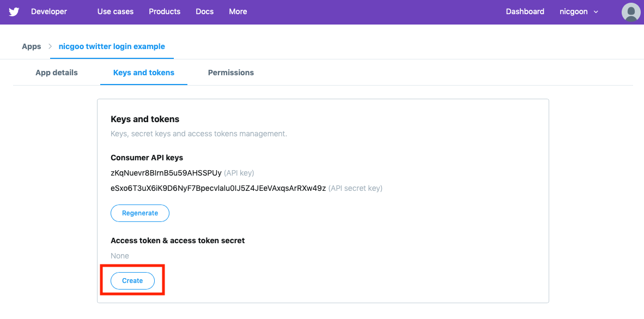644x319 pixels.
Task: Open the More menu
Action: coord(238,11)
